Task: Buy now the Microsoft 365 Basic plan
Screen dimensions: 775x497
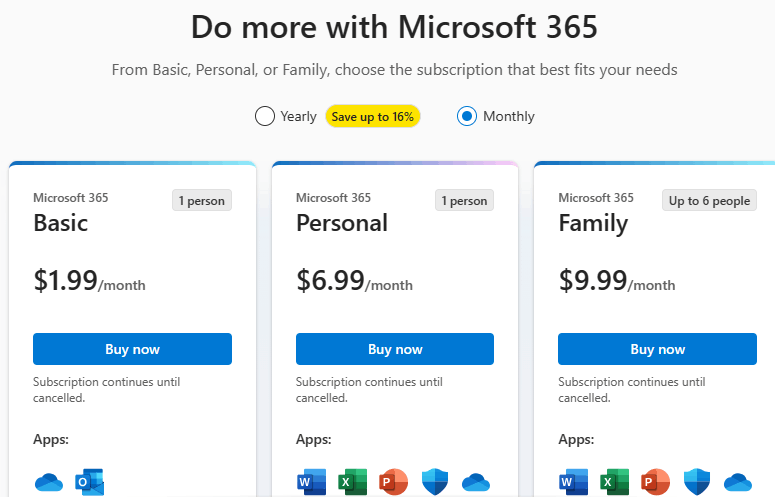Action: point(132,349)
